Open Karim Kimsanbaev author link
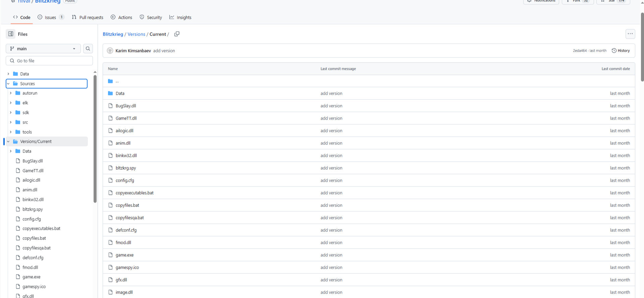644x298 pixels. [x=133, y=51]
